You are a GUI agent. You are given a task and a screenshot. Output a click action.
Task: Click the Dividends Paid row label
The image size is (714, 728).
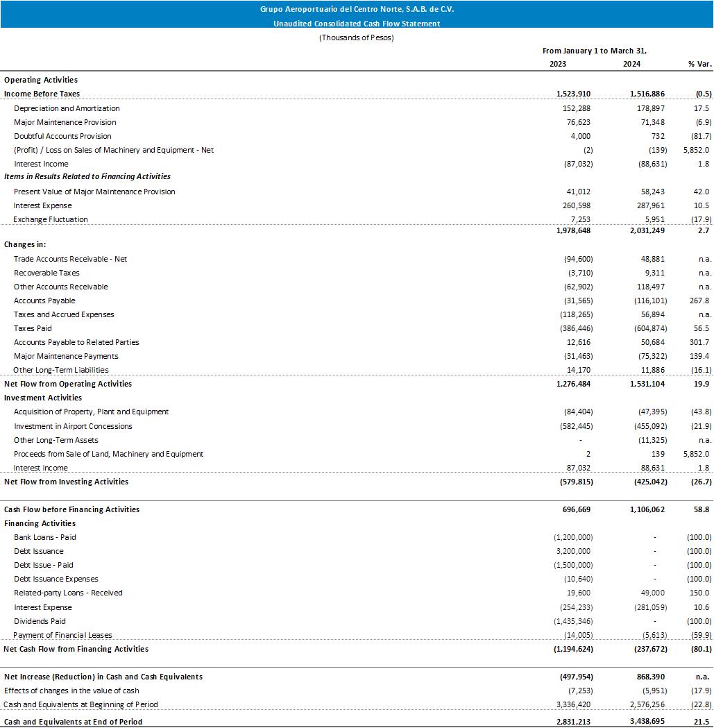click(x=40, y=621)
